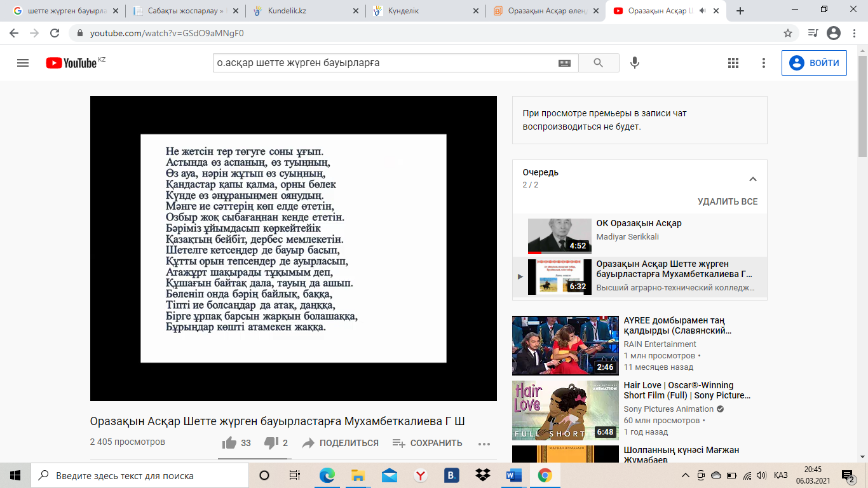Open Cortana circle on the taskbar

click(x=264, y=475)
